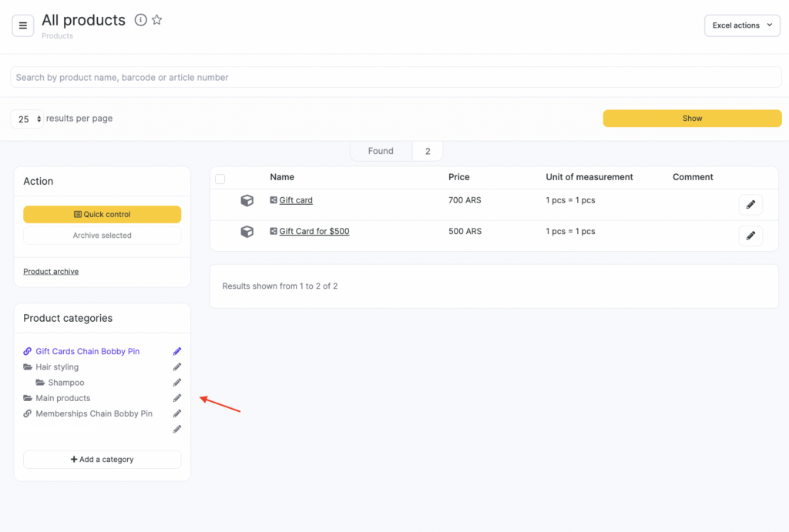Image resolution: width=789 pixels, height=532 pixels.
Task: Edit the Gift card product row
Action: 750,205
